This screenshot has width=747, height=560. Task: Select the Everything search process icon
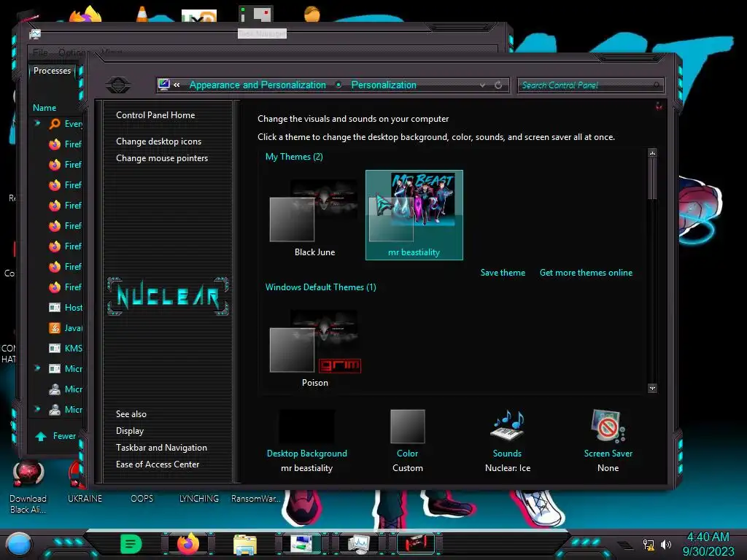click(x=55, y=124)
